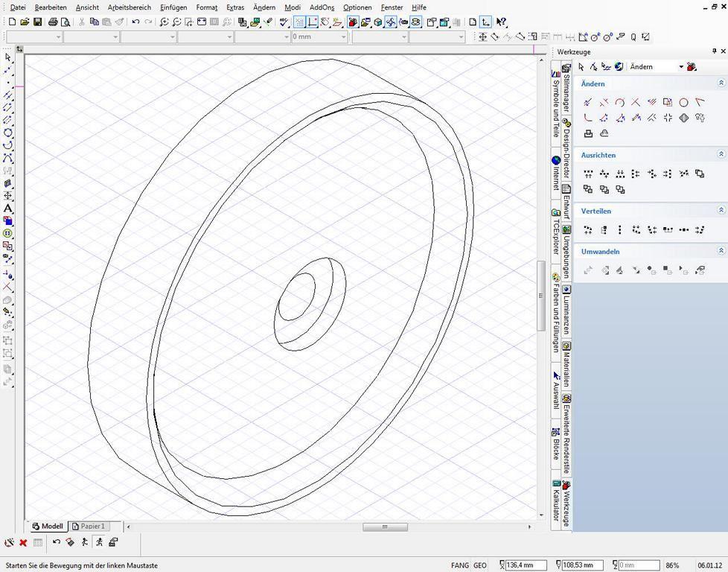Toggle the GEO indicator in status bar
The width and height of the screenshot is (728, 572).
(x=479, y=565)
